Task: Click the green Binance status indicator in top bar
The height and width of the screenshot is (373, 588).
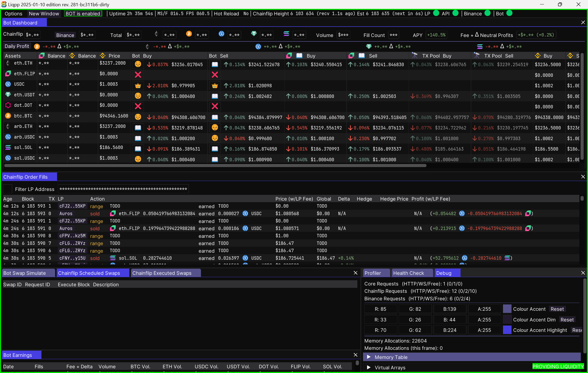Action: pyautogui.click(x=488, y=13)
